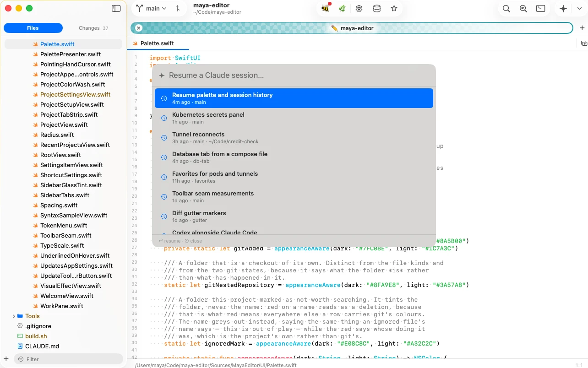This screenshot has width=588, height=368.
Task: Click the search-in-text magnifier icon
Action: 523,8
